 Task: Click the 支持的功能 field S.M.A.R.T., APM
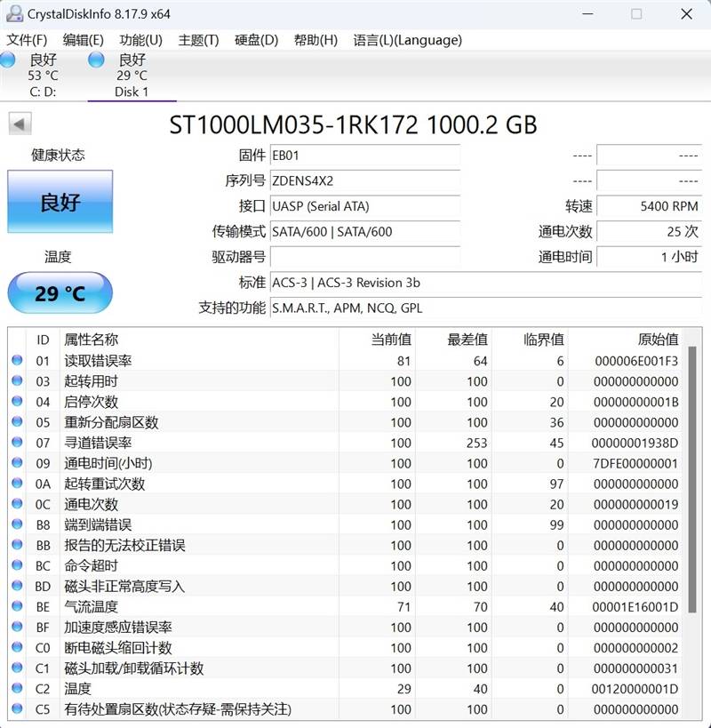click(485, 308)
